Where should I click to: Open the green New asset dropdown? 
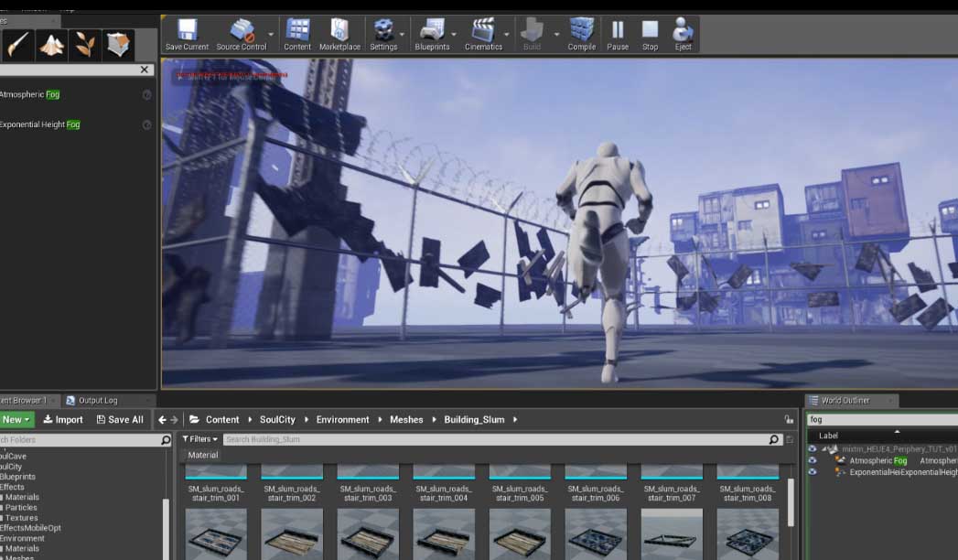point(16,420)
